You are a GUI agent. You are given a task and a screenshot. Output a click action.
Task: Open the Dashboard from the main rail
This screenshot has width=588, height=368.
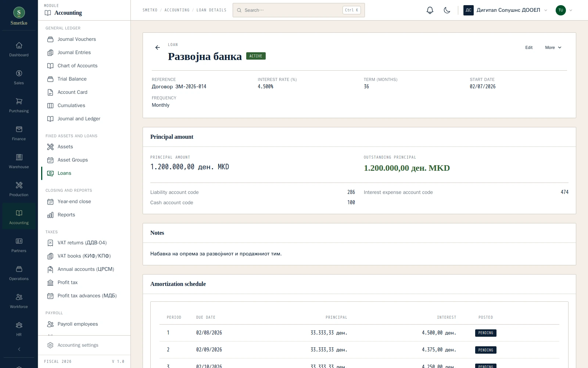coord(19,50)
